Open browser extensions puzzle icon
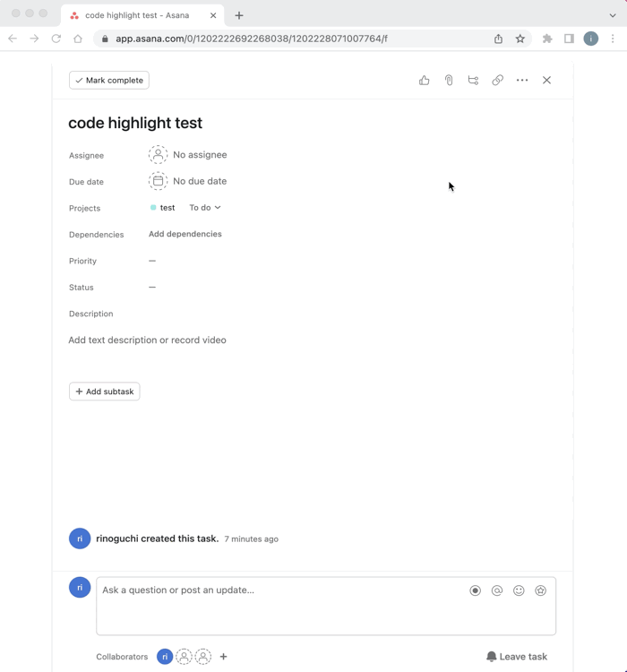The height and width of the screenshot is (672, 627). click(547, 39)
